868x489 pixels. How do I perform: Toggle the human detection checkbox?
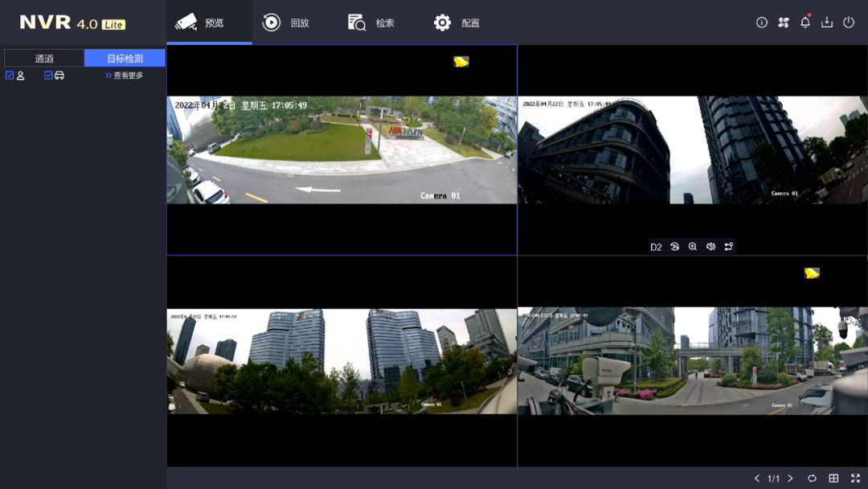[10, 76]
